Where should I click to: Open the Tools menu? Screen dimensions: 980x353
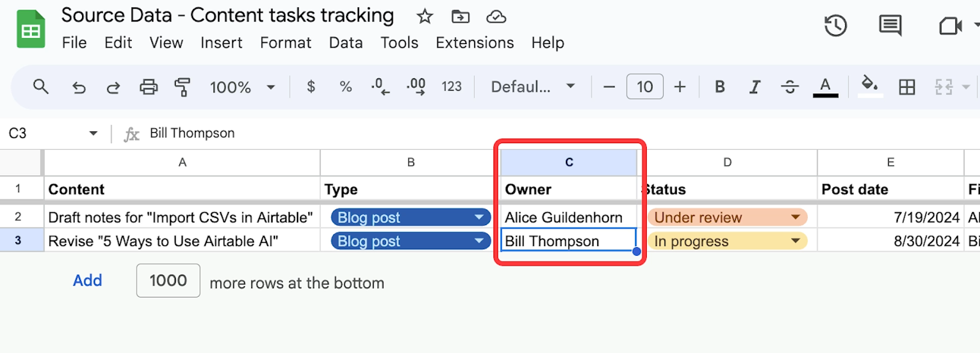pyautogui.click(x=399, y=43)
